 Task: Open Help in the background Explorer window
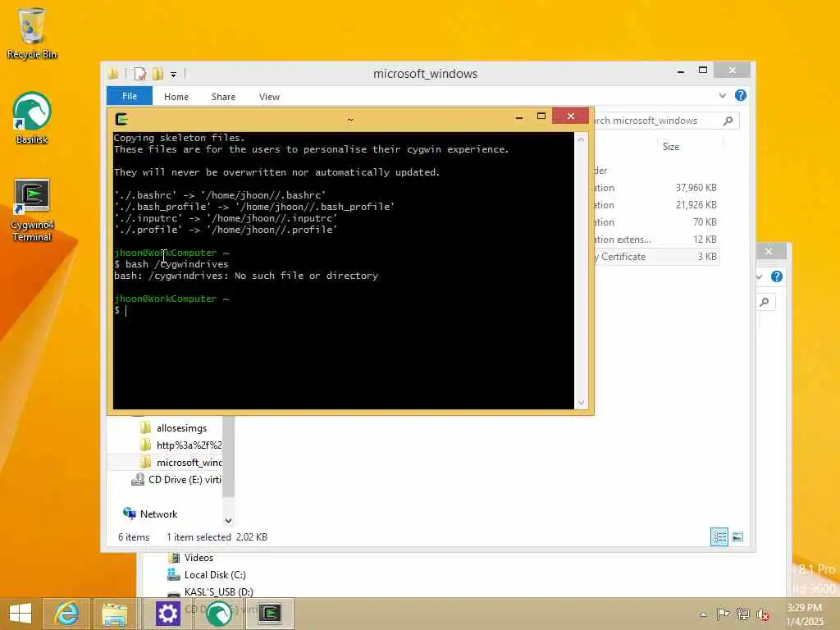click(x=776, y=276)
